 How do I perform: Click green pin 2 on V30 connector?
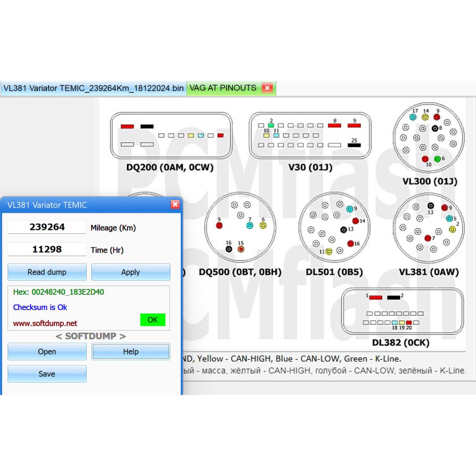pyautogui.click(x=271, y=125)
